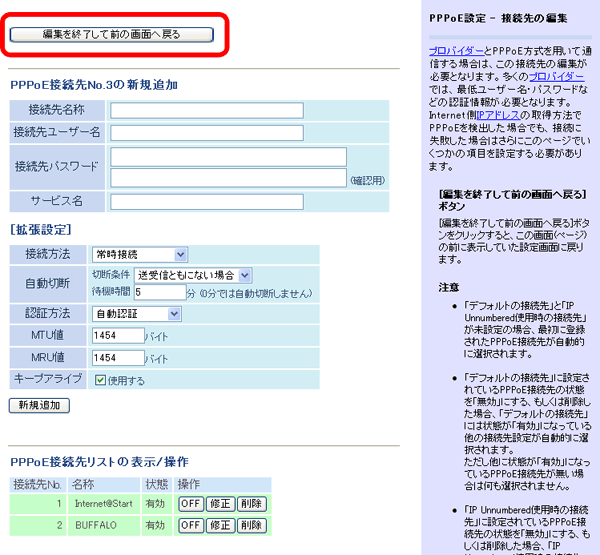Delete the Internet@Start entry with 削除
The height and width of the screenshot is (555, 600).
pyautogui.click(x=252, y=503)
